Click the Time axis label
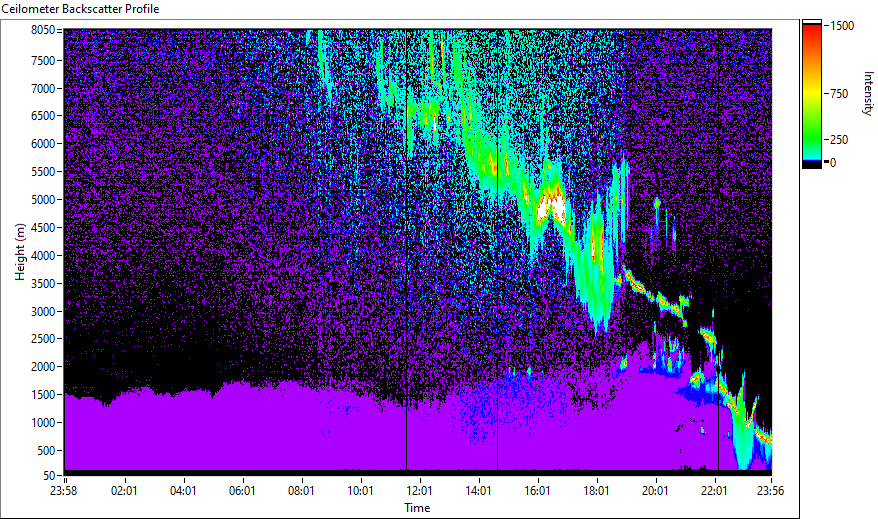 [417, 508]
